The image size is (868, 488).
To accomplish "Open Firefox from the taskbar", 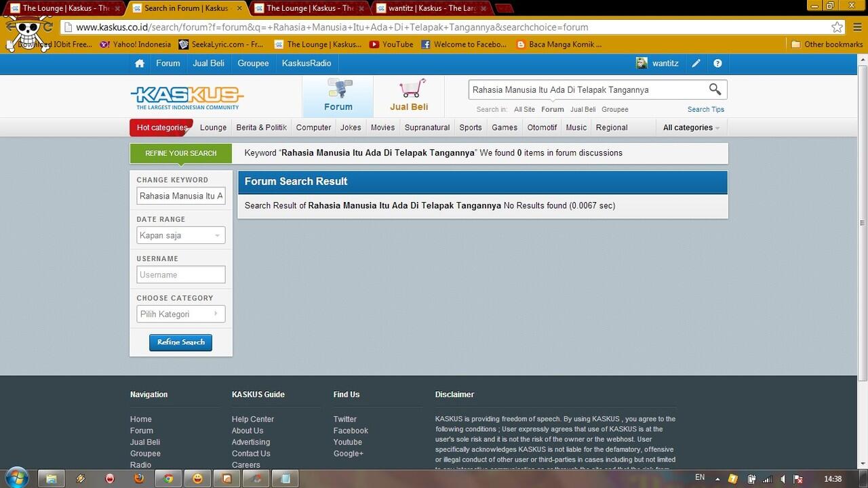I will (139, 479).
